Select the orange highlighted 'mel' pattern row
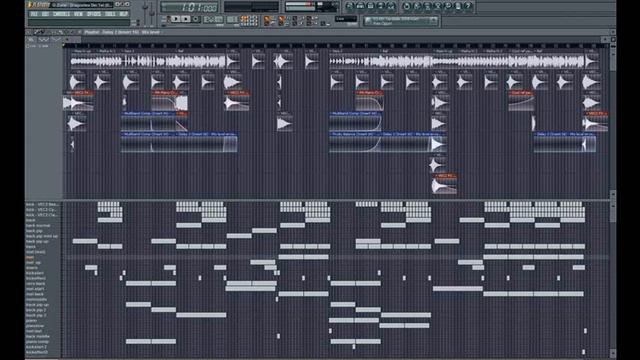Image resolution: width=640 pixels, height=360 pixels. (43, 257)
